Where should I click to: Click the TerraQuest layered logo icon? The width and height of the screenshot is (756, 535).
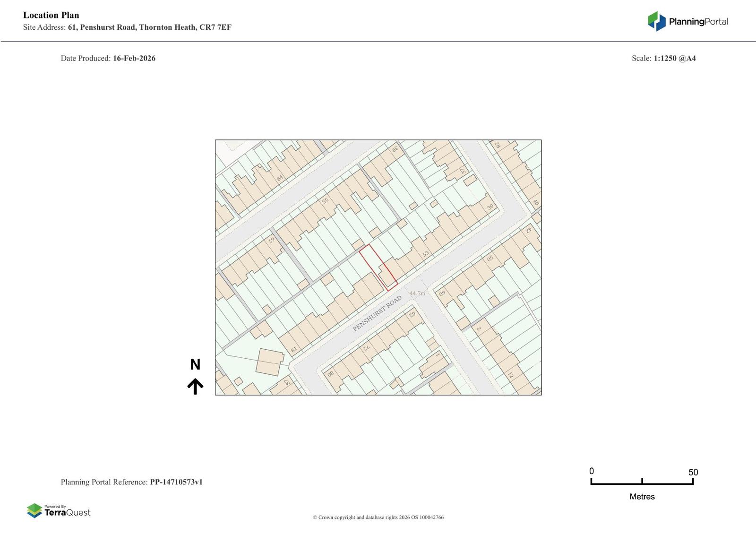click(34, 510)
